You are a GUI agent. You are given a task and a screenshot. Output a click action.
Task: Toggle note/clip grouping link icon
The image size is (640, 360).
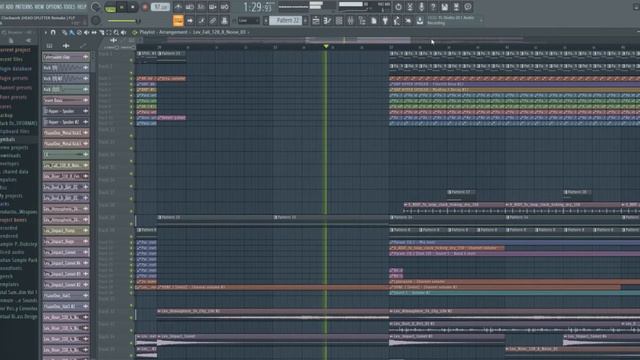pyautogui.click(x=213, y=20)
